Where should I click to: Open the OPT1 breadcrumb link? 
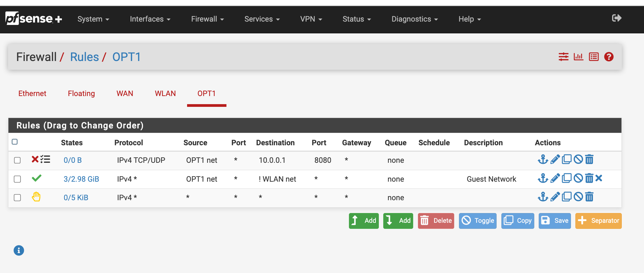pos(127,57)
